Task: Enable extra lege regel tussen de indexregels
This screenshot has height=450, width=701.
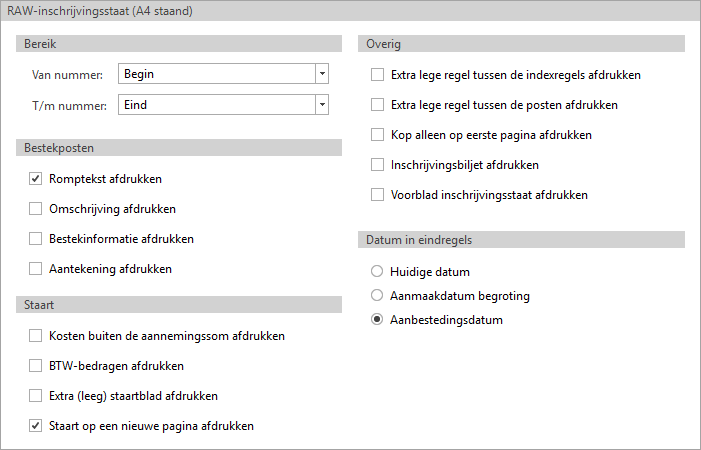Action: tap(377, 75)
